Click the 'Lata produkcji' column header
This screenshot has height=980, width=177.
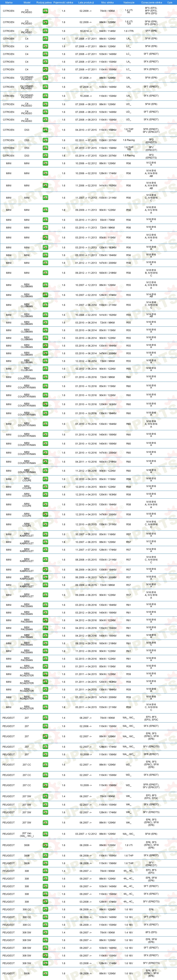(x=86, y=2)
